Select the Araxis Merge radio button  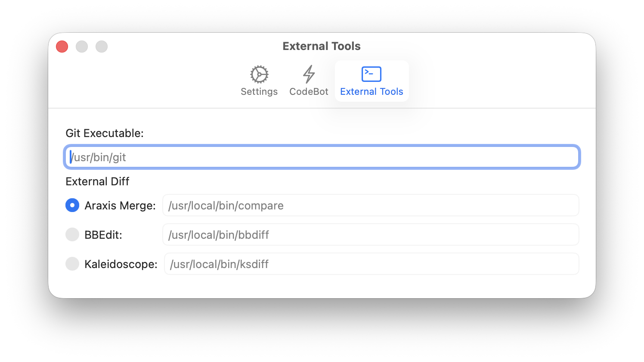72,205
